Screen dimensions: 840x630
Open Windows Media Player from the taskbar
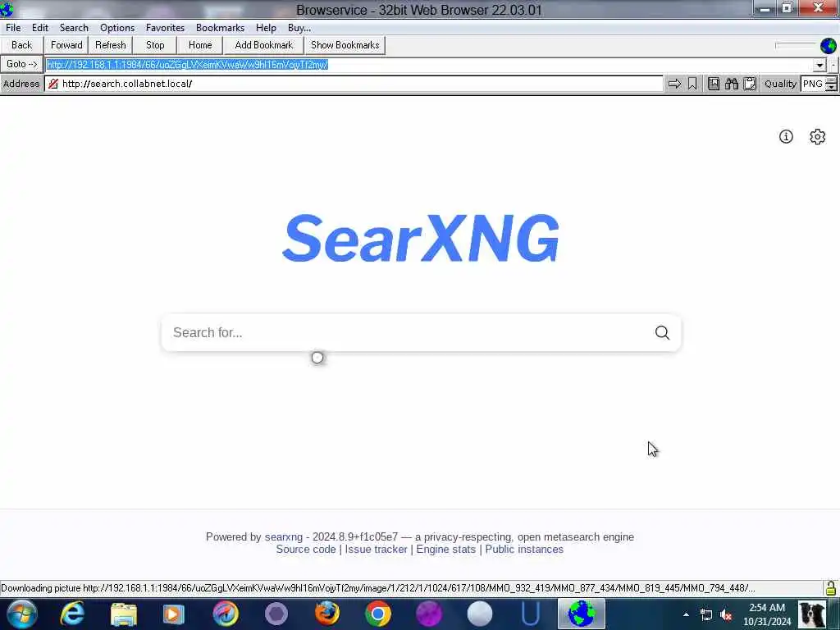[x=174, y=614]
